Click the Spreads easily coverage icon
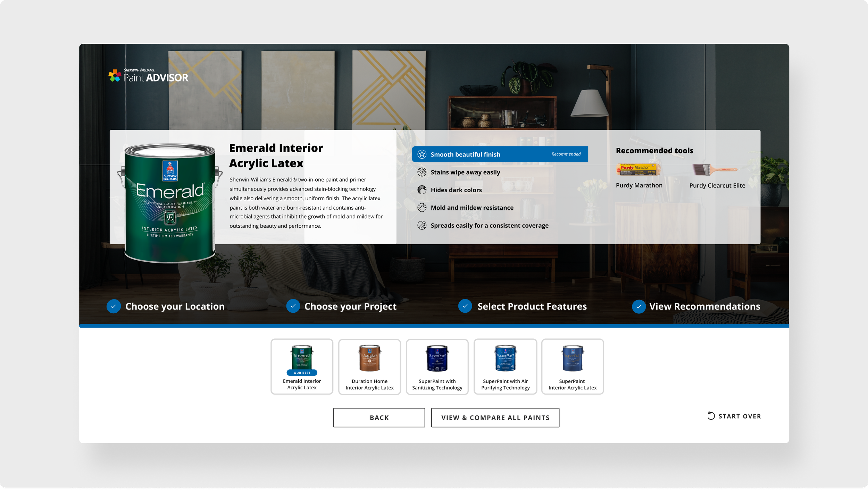 click(x=422, y=226)
